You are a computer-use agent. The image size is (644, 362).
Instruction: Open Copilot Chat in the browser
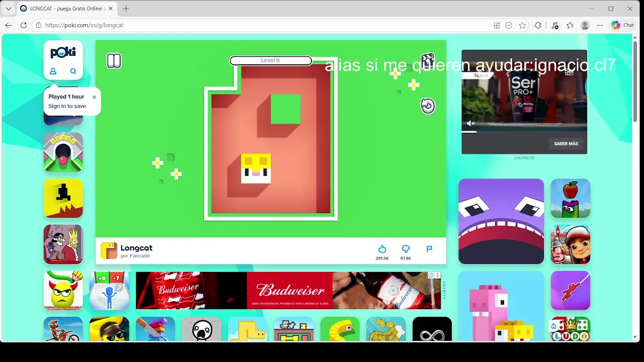click(x=623, y=25)
